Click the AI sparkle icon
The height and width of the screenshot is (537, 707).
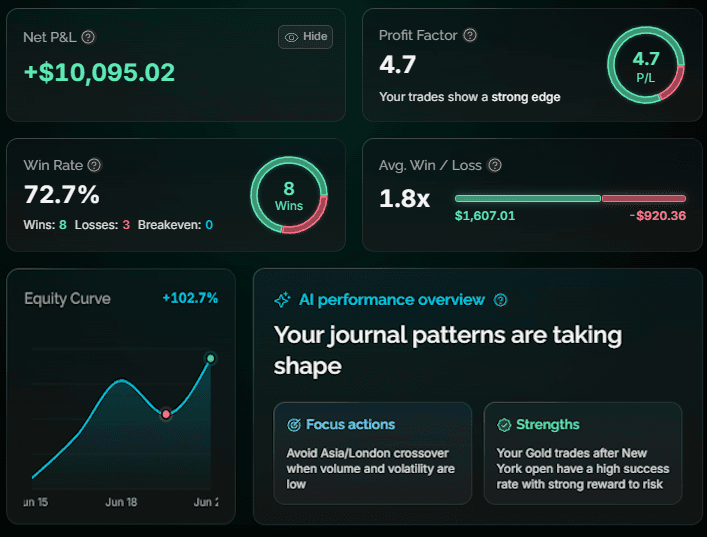tap(282, 300)
